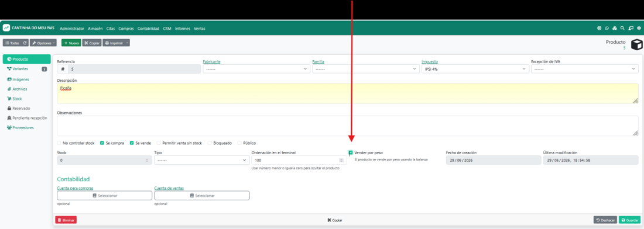
Task: Open the Compras menu
Action: [x=126, y=29]
